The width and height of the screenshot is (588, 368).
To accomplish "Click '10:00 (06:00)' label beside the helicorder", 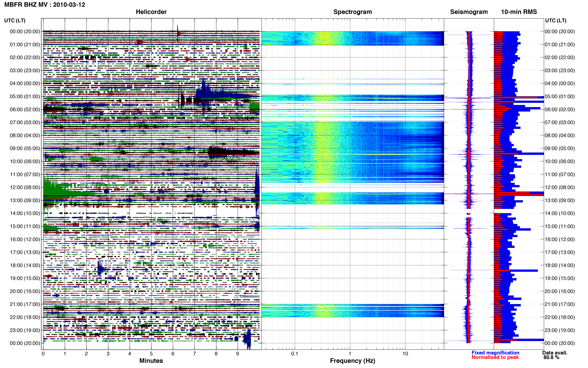I will [x=25, y=161].
